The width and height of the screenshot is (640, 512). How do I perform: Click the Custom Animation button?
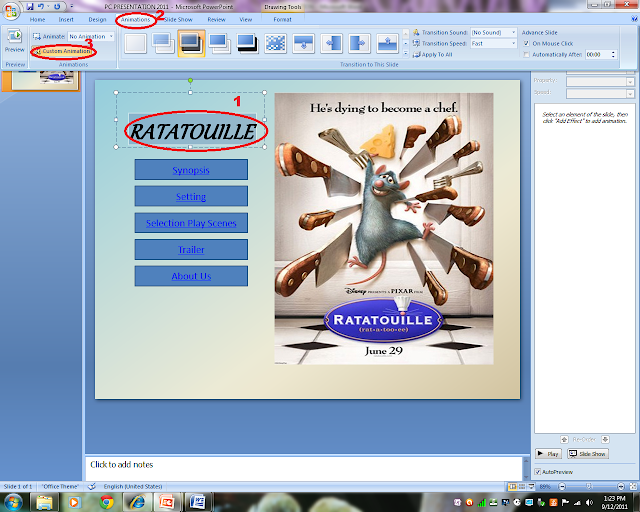click(62, 51)
